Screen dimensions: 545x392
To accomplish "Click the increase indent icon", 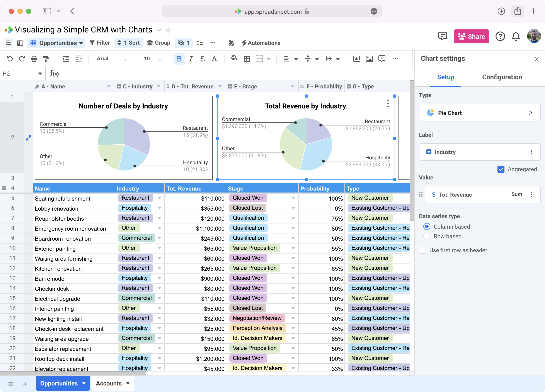I will (x=66, y=59).
